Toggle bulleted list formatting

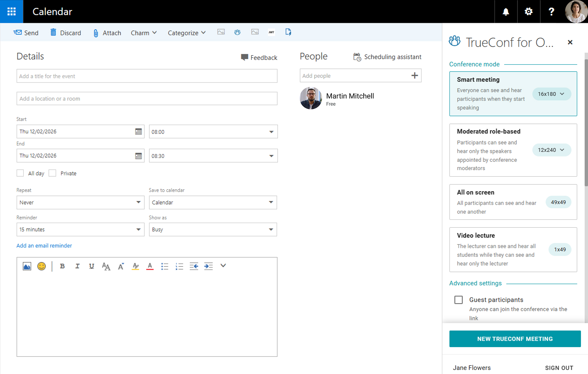165,266
